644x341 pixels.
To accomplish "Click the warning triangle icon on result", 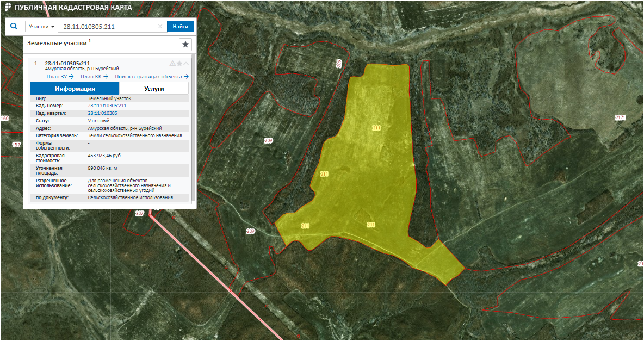I will [x=172, y=63].
